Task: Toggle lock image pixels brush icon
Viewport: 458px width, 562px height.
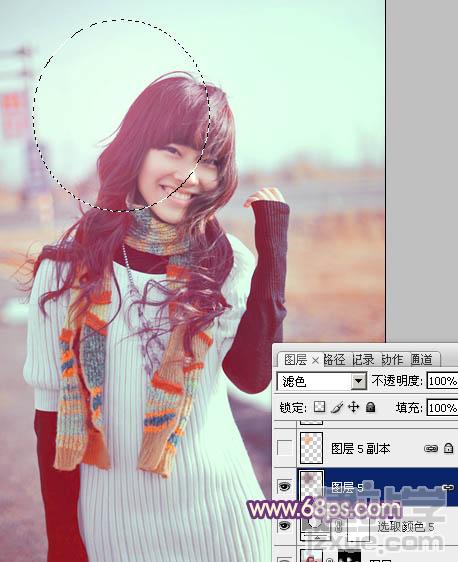Action: 337,407
